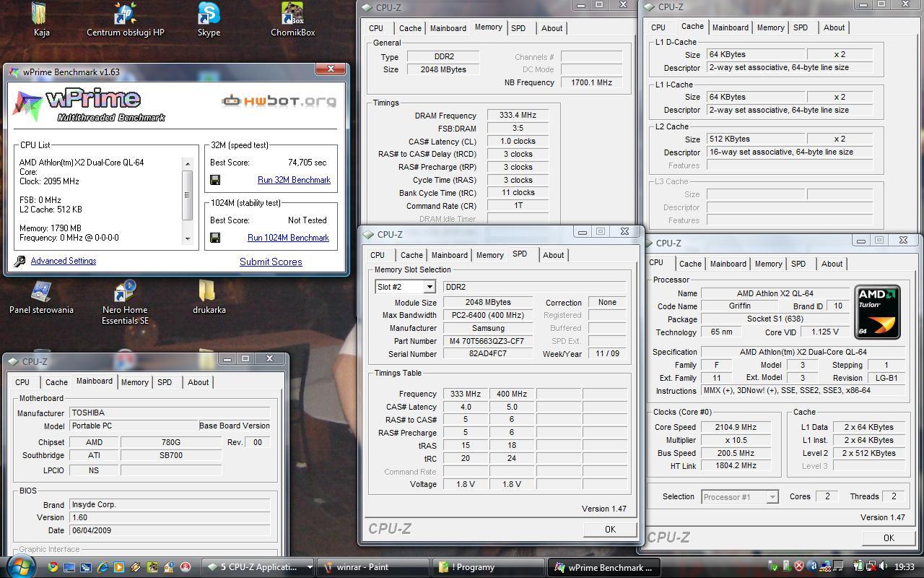This screenshot has width=924, height=578.
Task: Click the network connection tray icon with red X
Action: [x=871, y=566]
